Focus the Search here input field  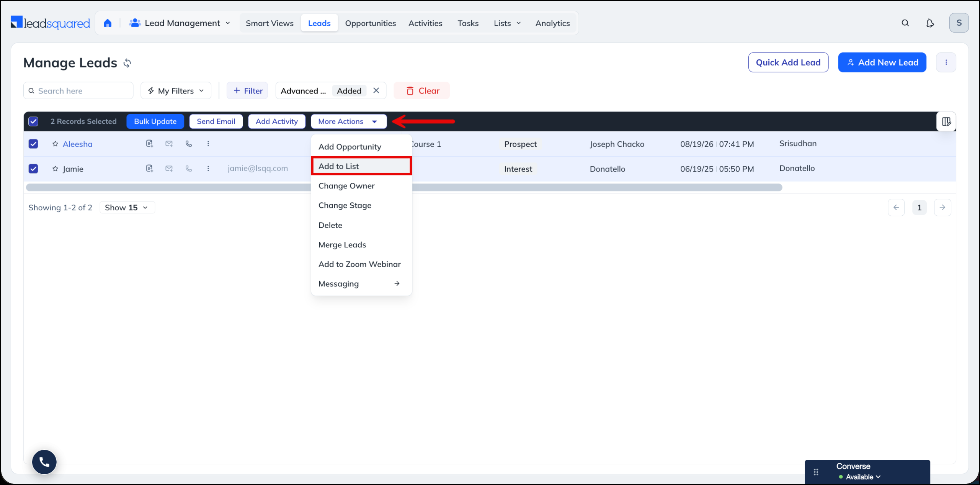[x=78, y=91]
